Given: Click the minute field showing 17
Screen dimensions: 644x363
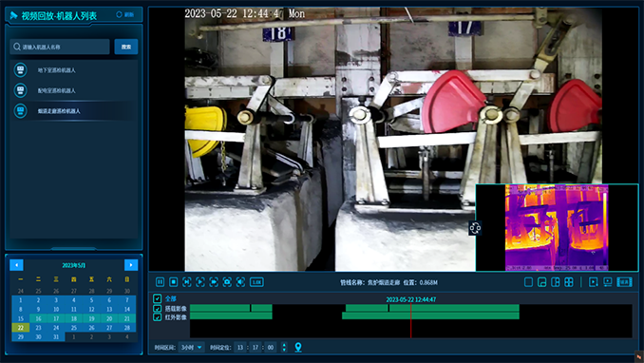Looking at the screenshot, I should (x=256, y=348).
